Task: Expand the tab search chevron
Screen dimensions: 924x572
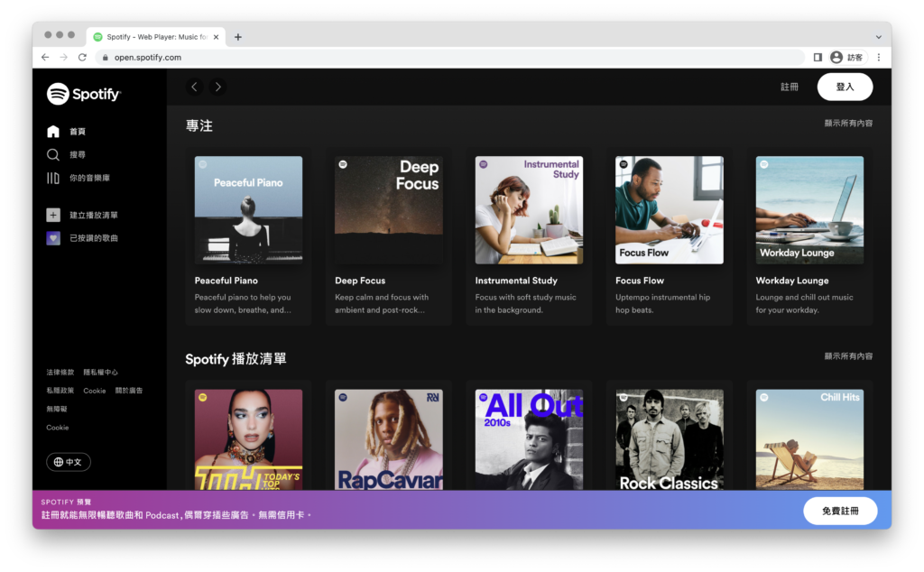Action: click(879, 37)
